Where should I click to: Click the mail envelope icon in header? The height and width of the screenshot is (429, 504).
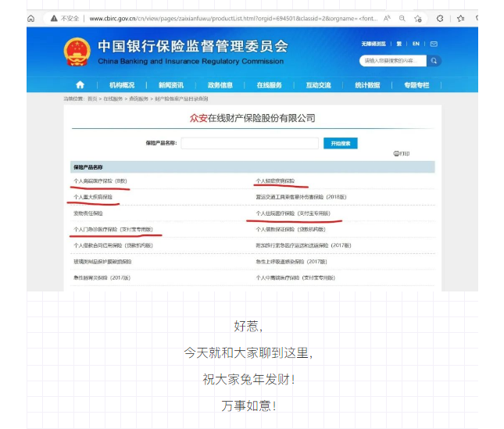point(434,44)
